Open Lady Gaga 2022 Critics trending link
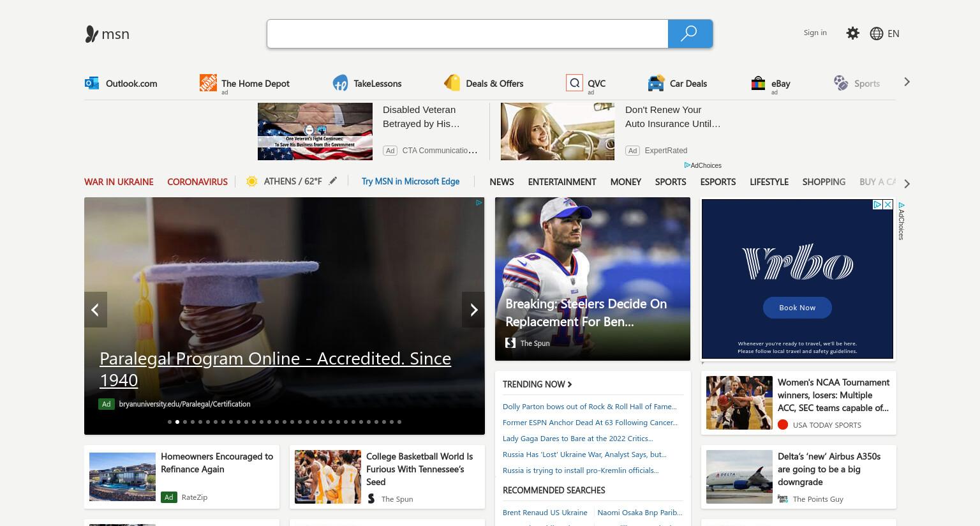Viewport: 980px width, 526px height. coord(578,439)
